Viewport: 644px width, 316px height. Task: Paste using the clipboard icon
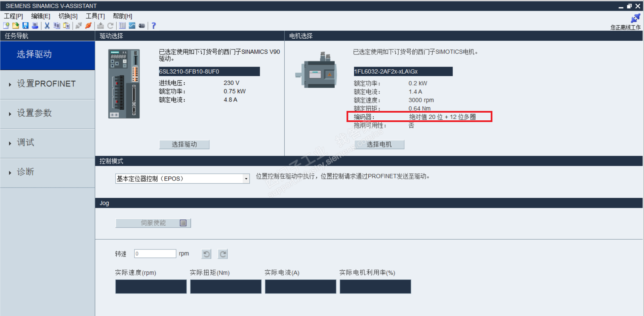[x=67, y=26]
